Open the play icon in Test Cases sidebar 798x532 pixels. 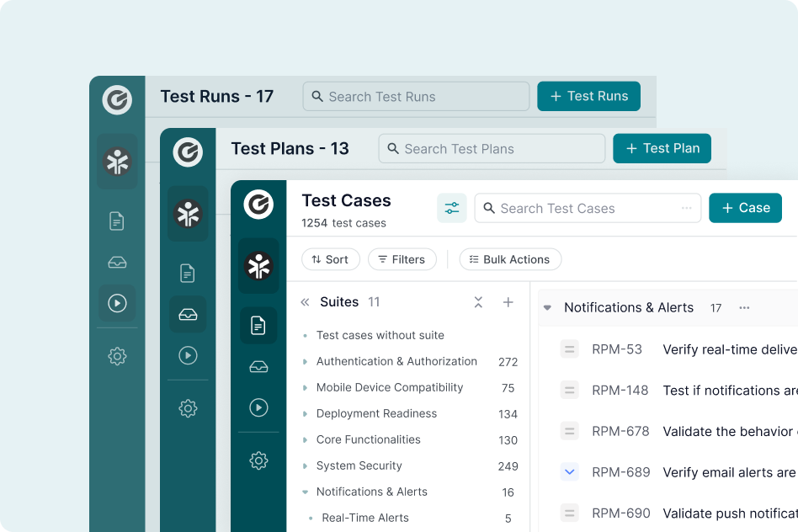coord(258,407)
